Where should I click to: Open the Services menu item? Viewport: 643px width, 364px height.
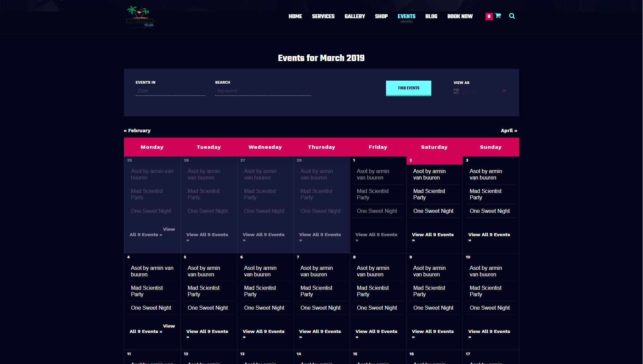click(x=323, y=16)
